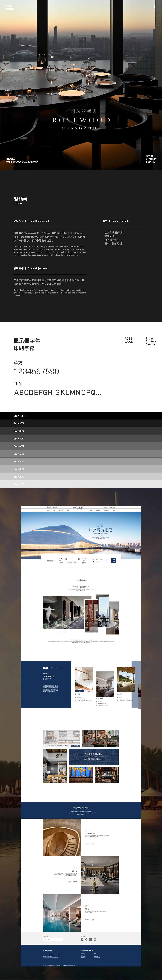Click the ROSEWOOD GUANGZHOU hero title logo

point(81,119)
